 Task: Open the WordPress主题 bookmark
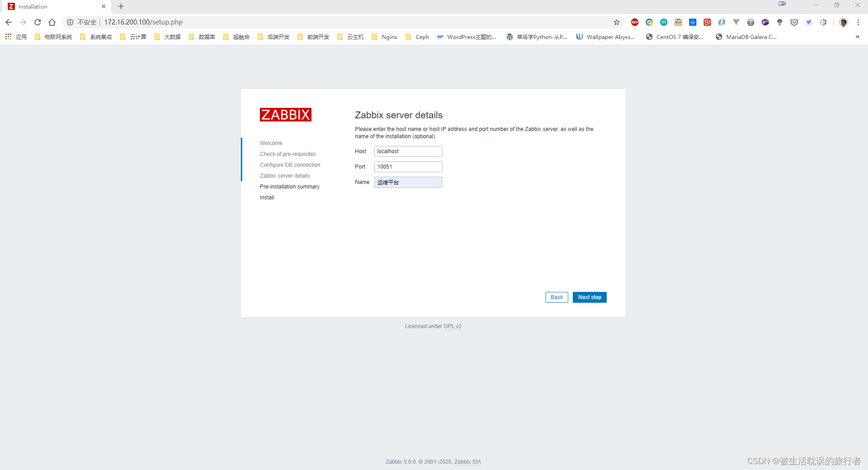[x=466, y=37]
